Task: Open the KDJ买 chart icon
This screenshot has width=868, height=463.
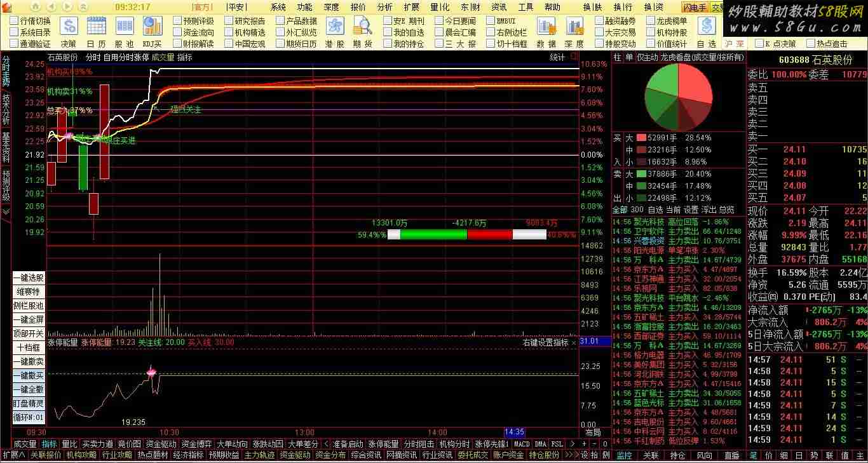Action: [x=152, y=26]
